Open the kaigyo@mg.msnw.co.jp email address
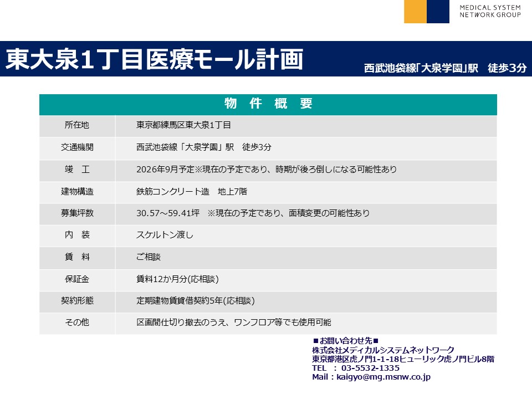The width and height of the screenshot is (532, 399). [x=382, y=377]
